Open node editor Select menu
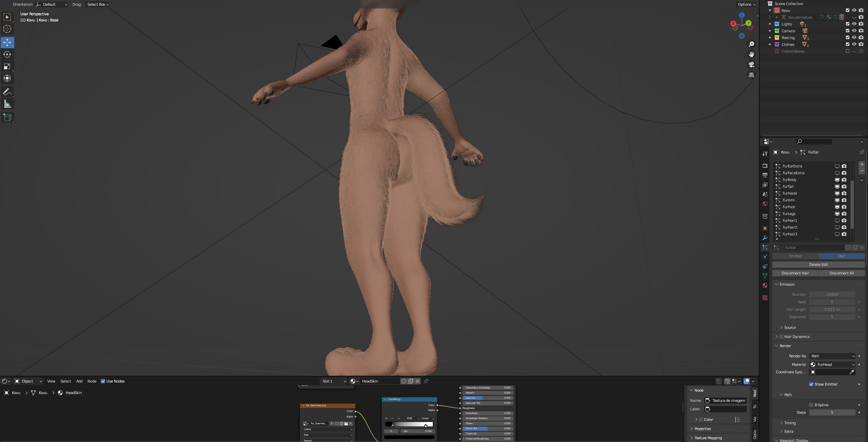 coord(66,381)
